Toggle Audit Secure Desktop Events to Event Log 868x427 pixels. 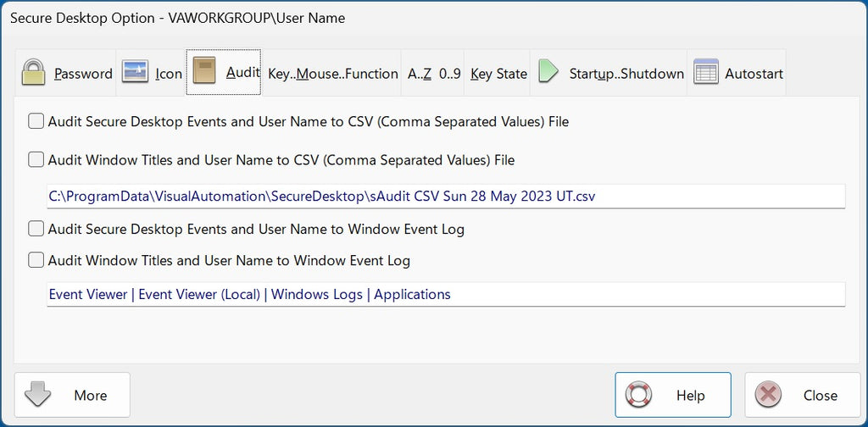pos(36,229)
